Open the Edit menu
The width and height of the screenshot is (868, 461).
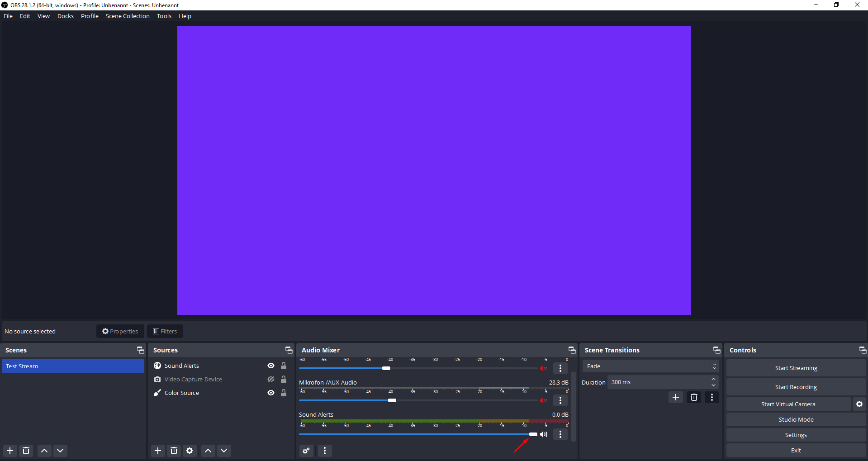[25, 16]
